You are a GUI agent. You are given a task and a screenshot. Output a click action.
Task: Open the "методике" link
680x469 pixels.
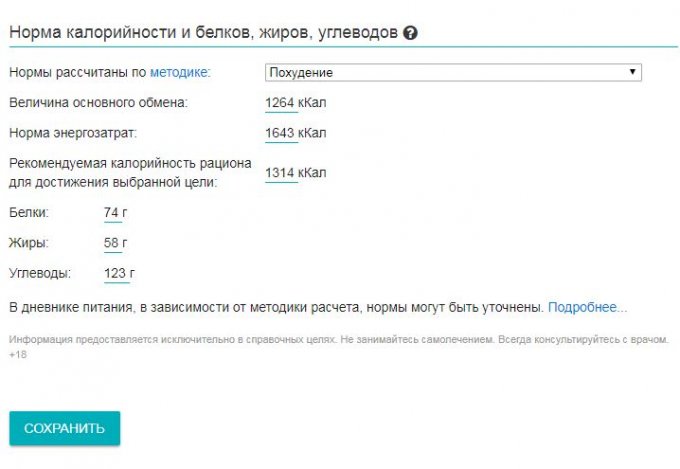click(179, 72)
